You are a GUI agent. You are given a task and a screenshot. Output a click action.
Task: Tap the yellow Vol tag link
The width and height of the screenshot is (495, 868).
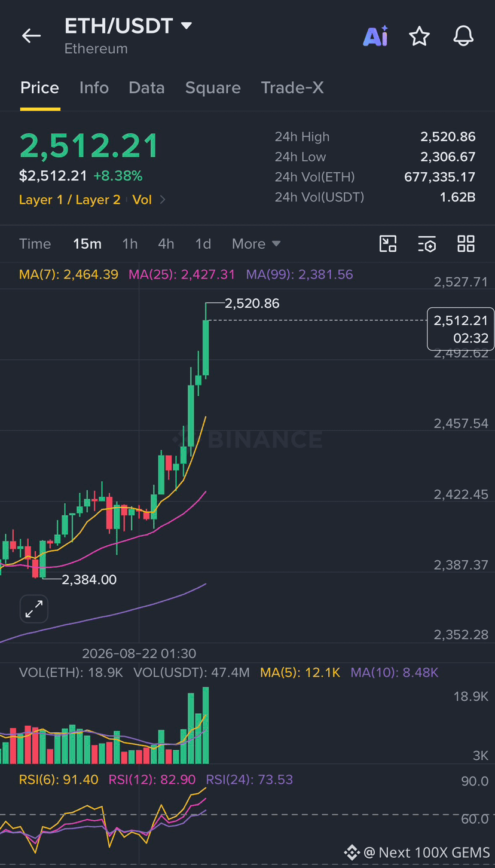[142, 200]
